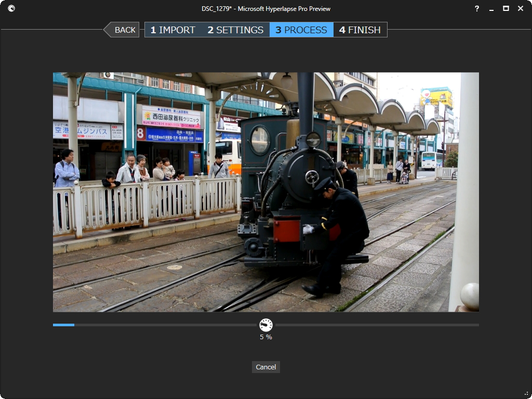Click the 5 % progress text
The image size is (532, 399).
pos(266,337)
